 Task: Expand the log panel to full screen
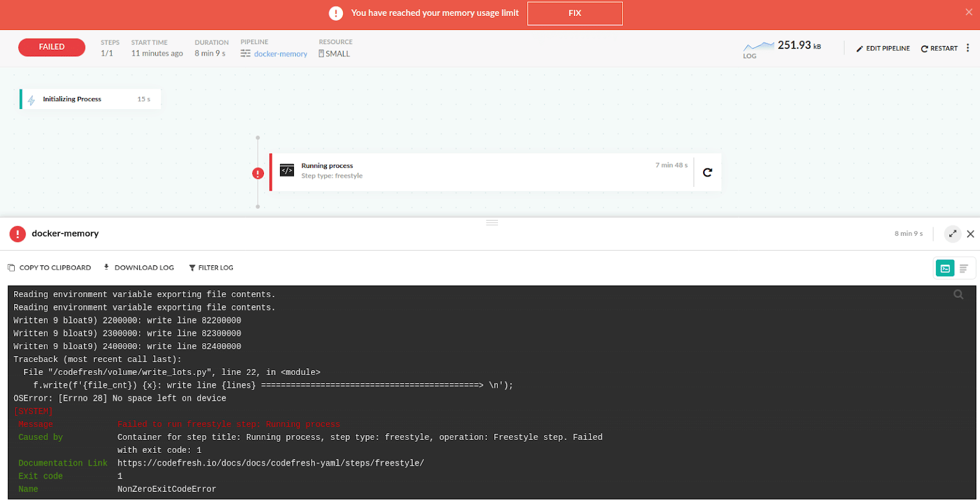[x=952, y=234]
